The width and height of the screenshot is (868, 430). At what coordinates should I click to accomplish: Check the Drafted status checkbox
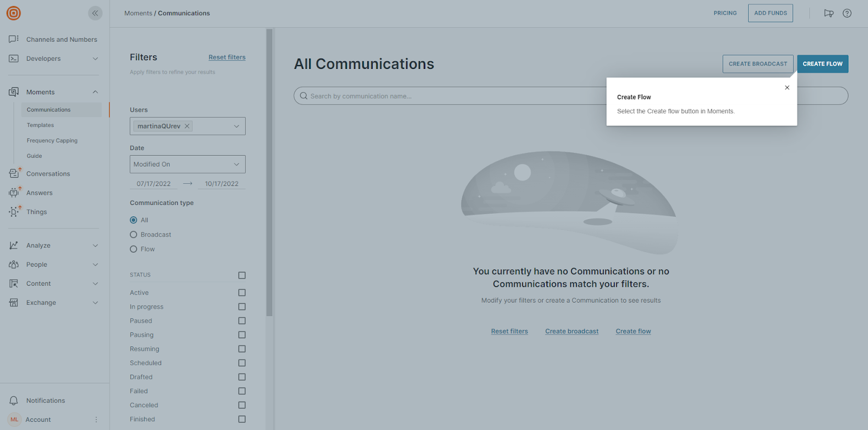[x=242, y=377]
